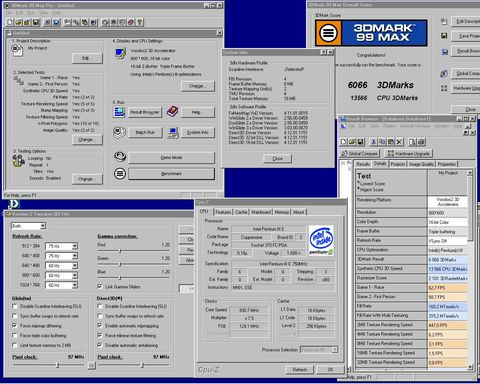The height and width of the screenshot is (384, 480).
Task: Switch to the Mainboard tab in CPU-Z
Action: point(261,212)
